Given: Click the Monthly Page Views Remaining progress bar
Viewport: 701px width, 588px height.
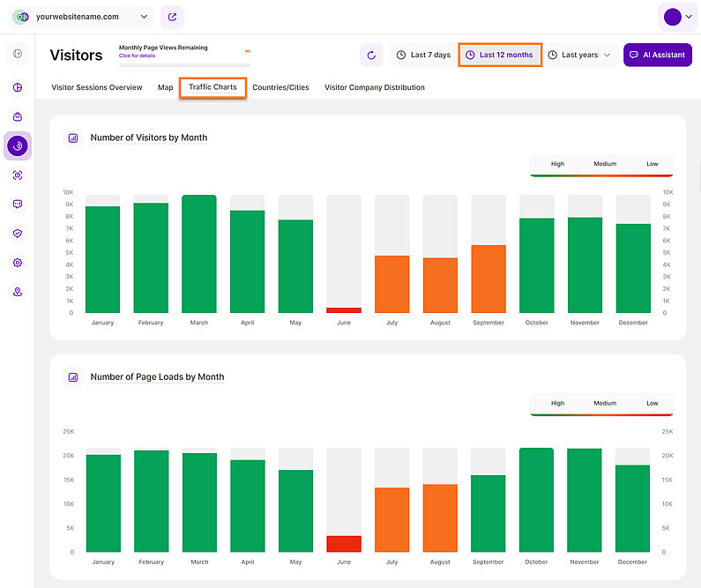Looking at the screenshot, I should pyautogui.click(x=184, y=64).
